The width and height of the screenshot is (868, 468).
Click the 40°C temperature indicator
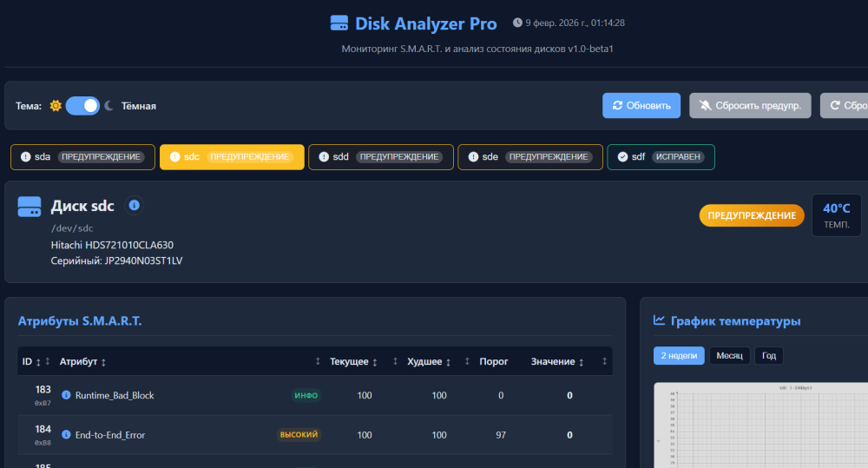pos(837,215)
